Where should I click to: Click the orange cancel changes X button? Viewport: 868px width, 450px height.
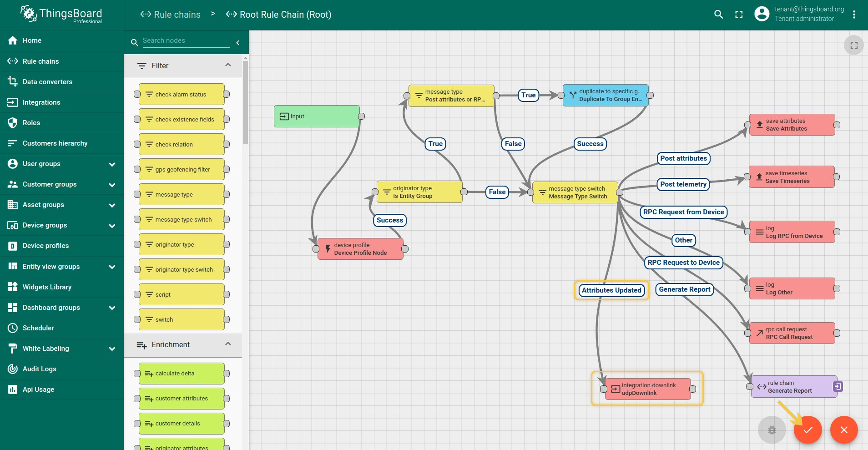(x=843, y=430)
